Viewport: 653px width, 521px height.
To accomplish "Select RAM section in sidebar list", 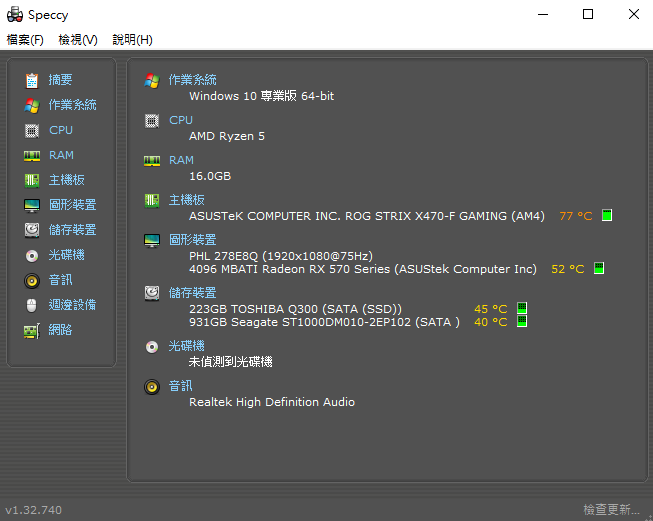I will (61, 155).
